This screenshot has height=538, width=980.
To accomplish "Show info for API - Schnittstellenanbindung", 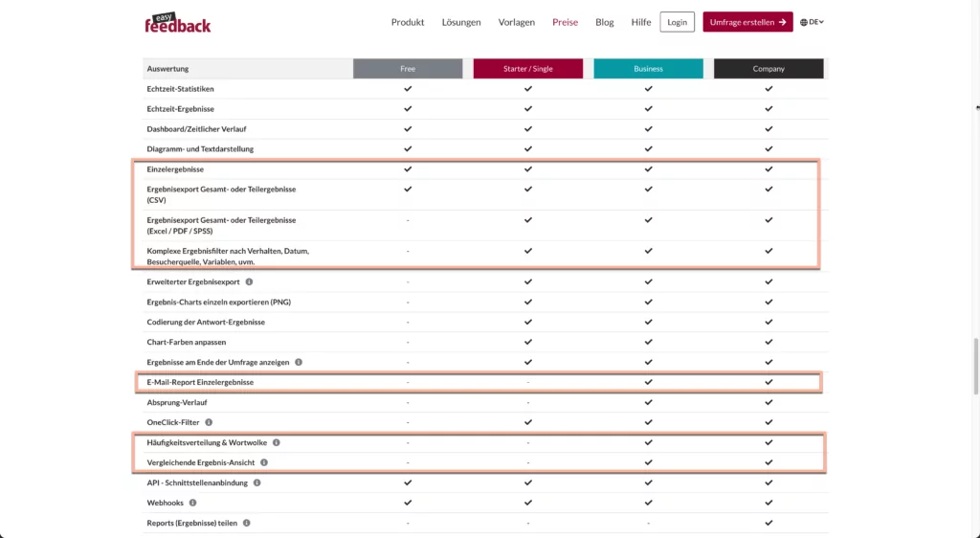I will point(256,483).
